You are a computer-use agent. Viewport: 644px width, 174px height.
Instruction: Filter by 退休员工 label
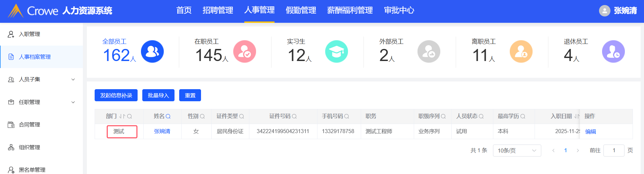576,41
